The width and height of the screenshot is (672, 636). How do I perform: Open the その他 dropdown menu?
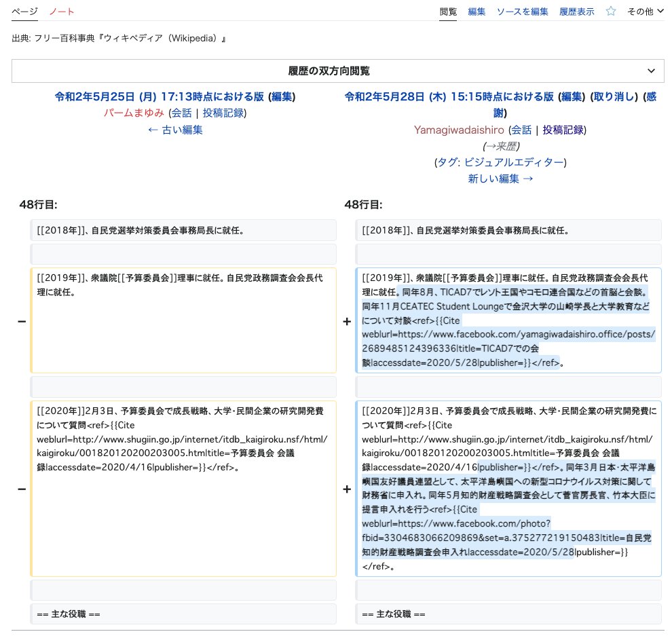pyautogui.click(x=645, y=12)
